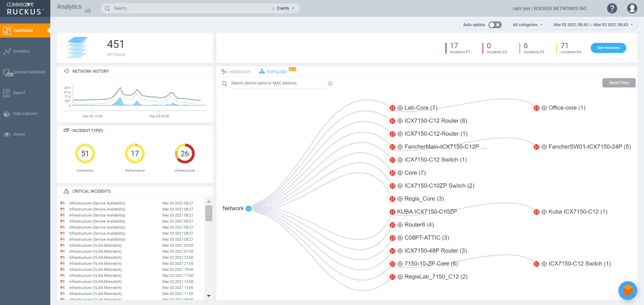644x305 pixels.
Task: Expand the Regis_Core (3) node
Action: [400, 199]
